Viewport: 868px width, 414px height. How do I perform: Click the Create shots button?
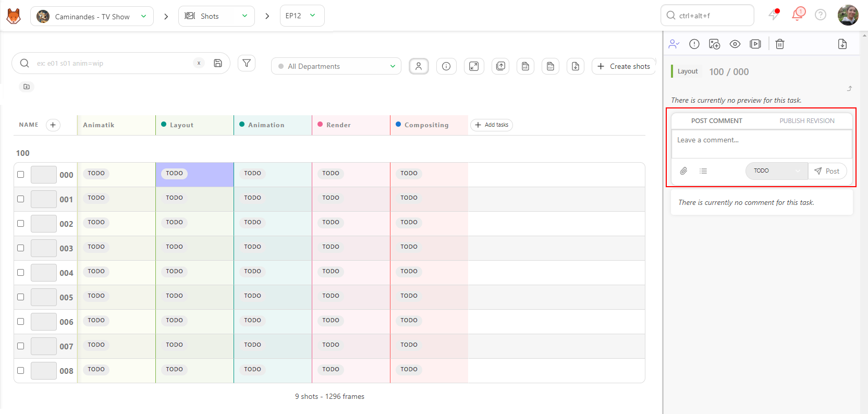(x=624, y=66)
